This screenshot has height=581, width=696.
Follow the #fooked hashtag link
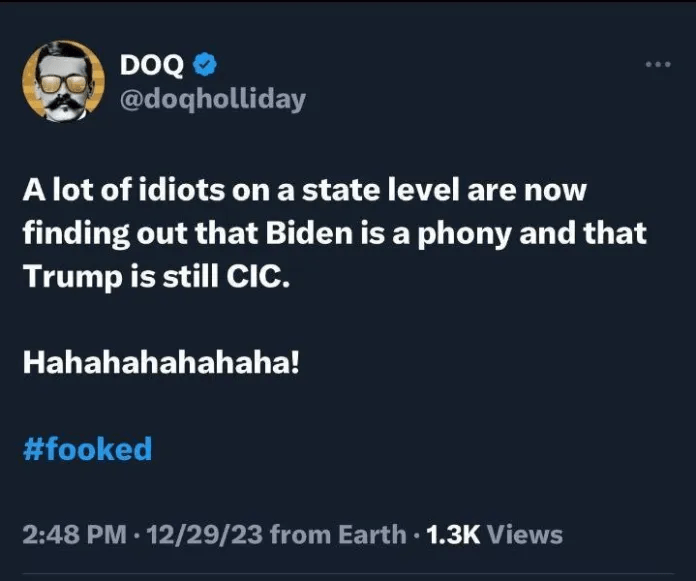87,448
